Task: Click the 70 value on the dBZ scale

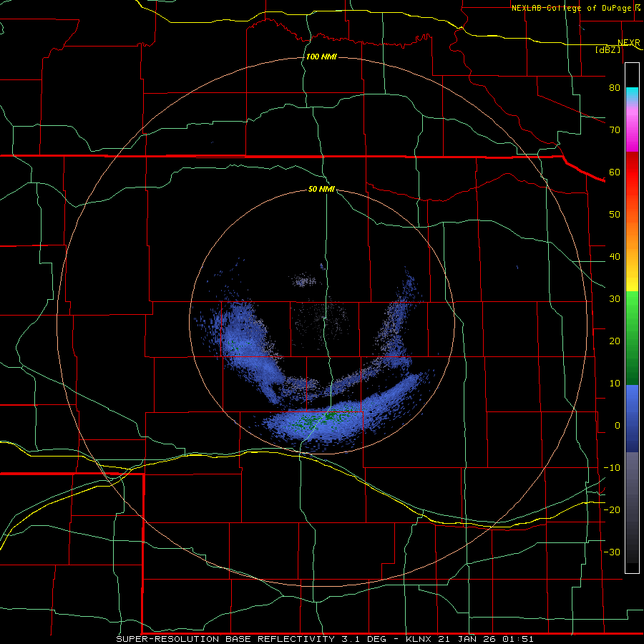Action: coord(615,130)
